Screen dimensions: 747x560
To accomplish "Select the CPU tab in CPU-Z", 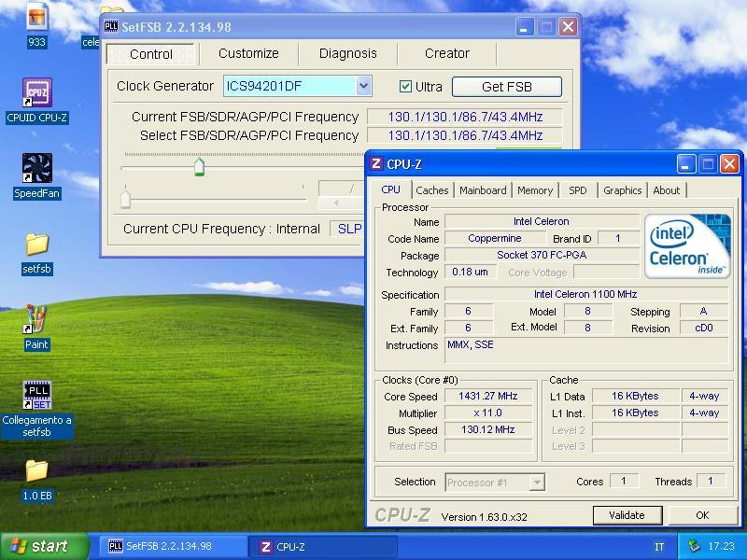I will (390, 189).
